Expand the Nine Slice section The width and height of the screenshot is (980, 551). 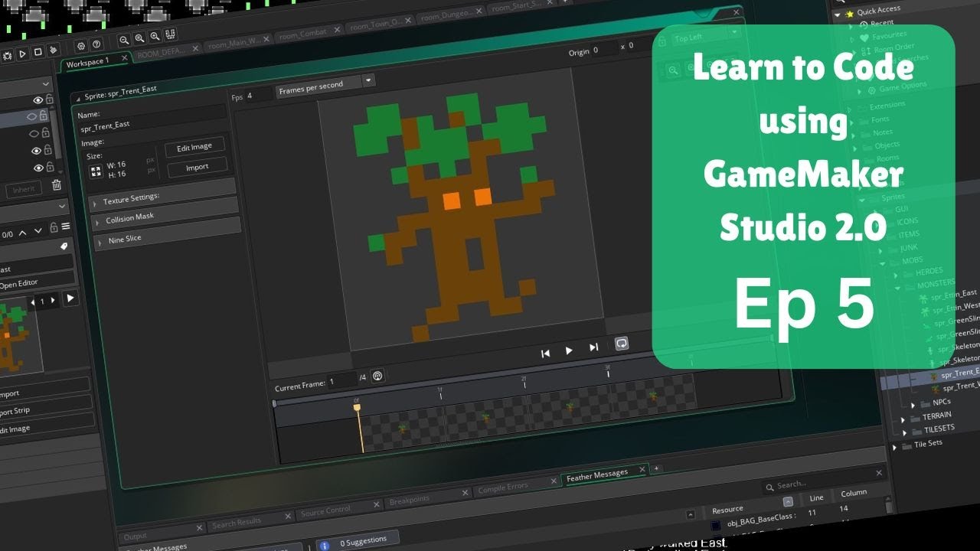tap(100, 243)
